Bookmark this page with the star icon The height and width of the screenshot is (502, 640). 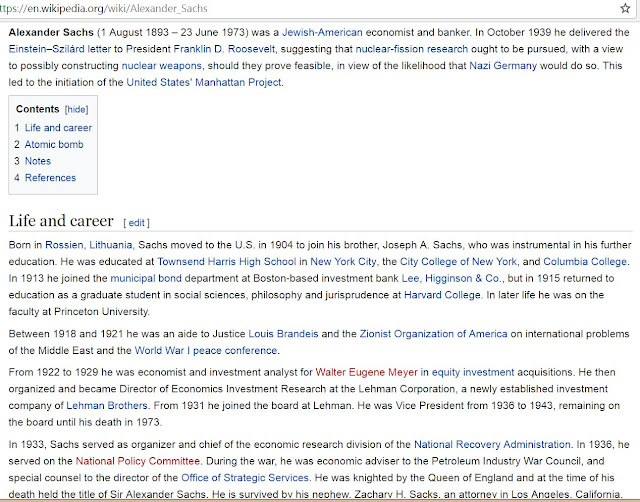pyautogui.click(x=625, y=8)
